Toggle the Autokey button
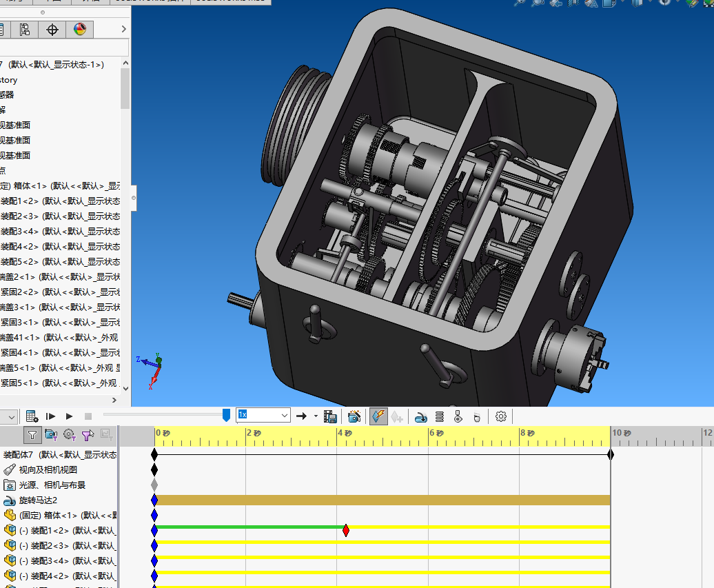 click(x=378, y=416)
